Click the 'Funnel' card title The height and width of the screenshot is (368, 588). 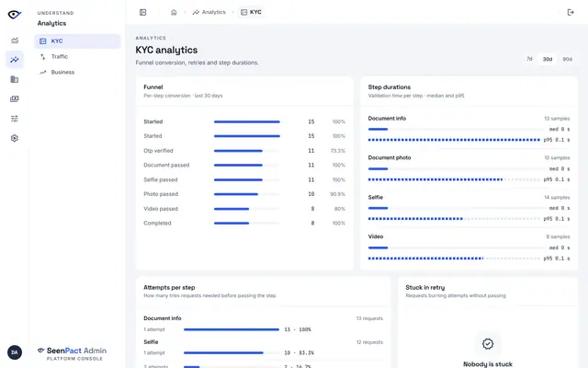153,87
